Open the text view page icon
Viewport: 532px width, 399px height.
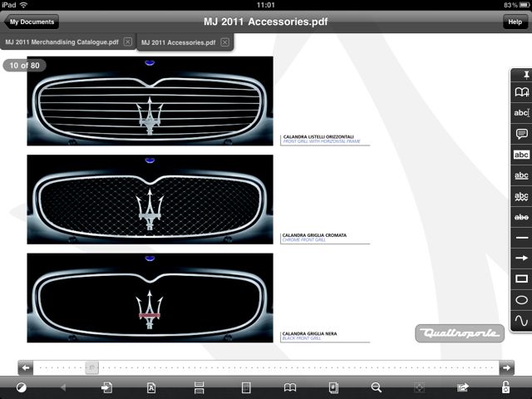click(151, 387)
